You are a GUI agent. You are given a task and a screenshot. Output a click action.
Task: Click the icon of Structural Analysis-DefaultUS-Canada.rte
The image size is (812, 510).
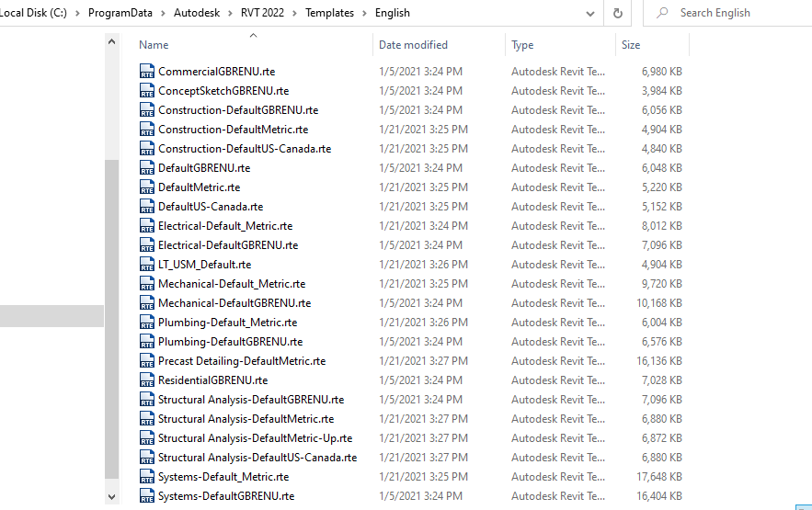(x=147, y=458)
